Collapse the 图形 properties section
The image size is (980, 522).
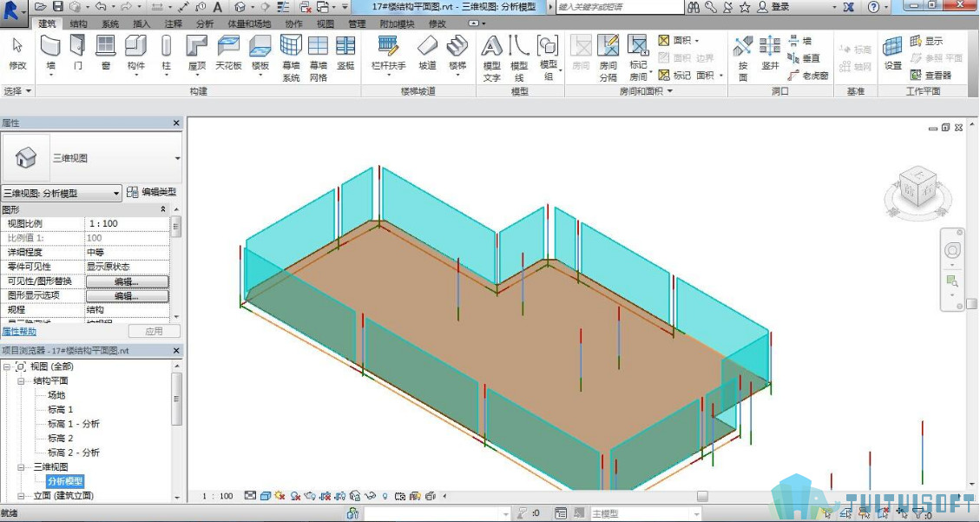tap(164, 209)
